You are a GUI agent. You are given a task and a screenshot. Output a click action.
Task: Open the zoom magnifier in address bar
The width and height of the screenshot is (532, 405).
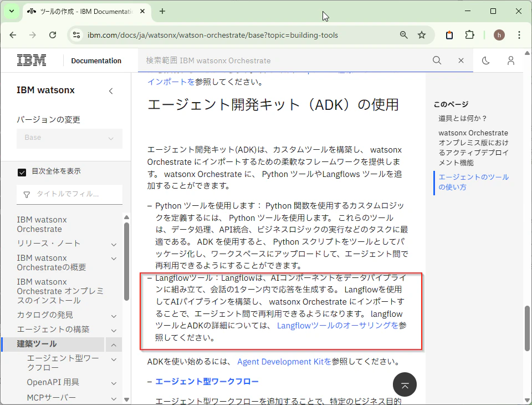click(x=404, y=35)
